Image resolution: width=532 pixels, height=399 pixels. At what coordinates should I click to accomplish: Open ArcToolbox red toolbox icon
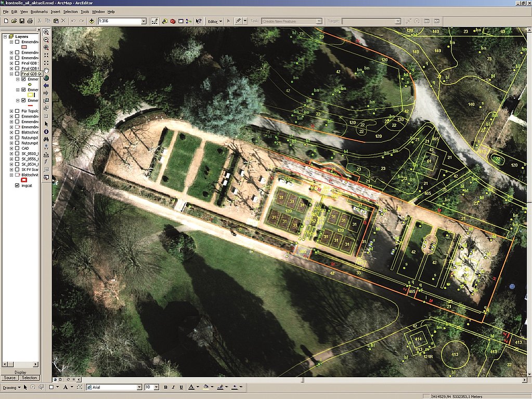[x=172, y=21]
